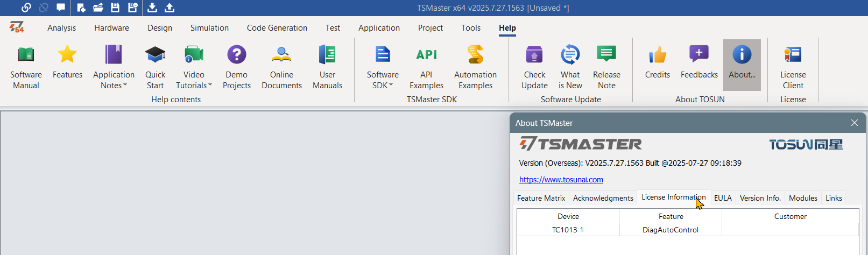
Task: Switch to Feature Matrix tab
Action: tap(541, 198)
